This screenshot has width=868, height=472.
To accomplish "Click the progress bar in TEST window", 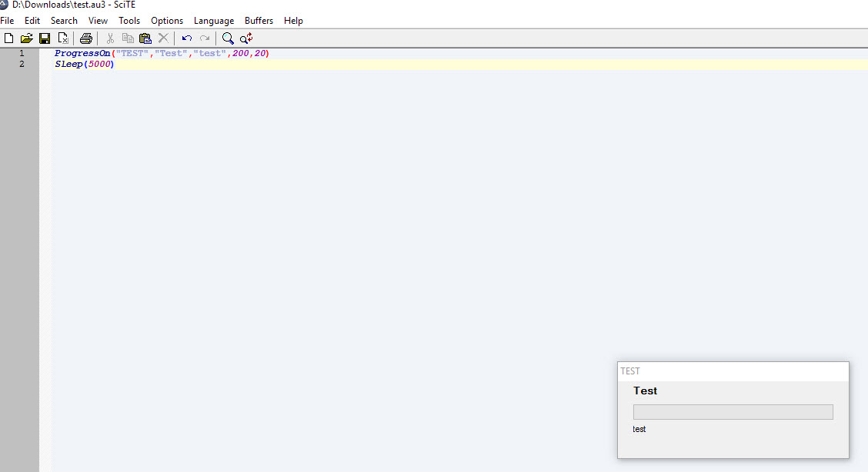I will point(733,412).
